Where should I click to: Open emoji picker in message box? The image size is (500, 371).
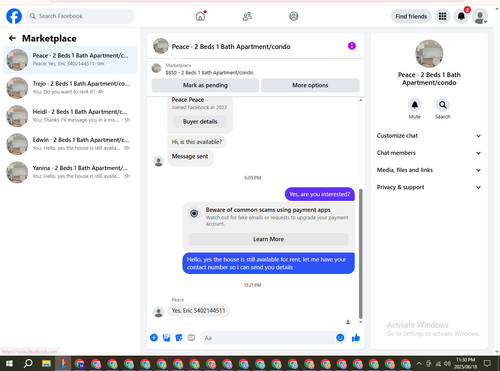(x=340, y=338)
